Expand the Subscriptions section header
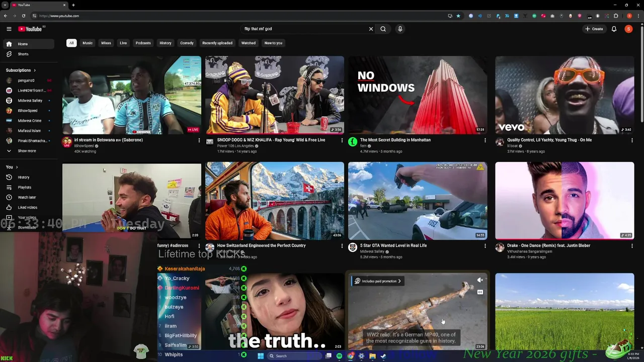644x362 pixels. click(x=21, y=70)
